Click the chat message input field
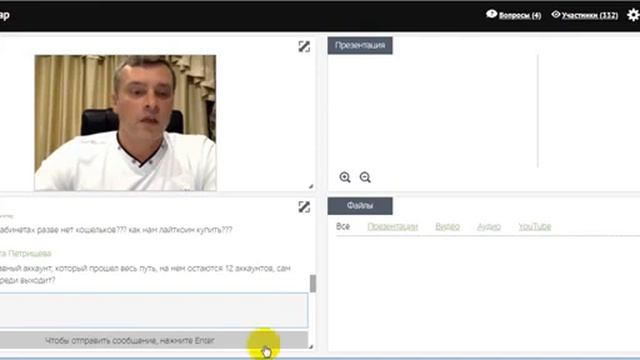The width and height of the screenshot is (640, 360). (x=153, y=310)
